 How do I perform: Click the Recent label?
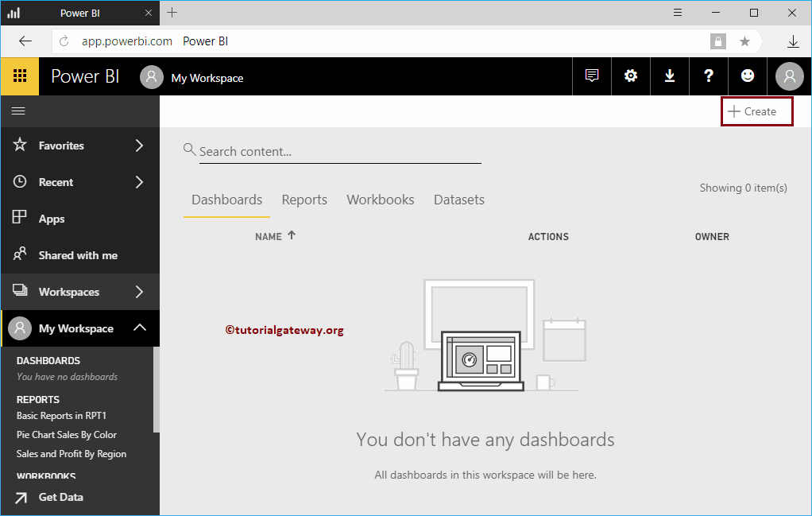tap(56, 182)
